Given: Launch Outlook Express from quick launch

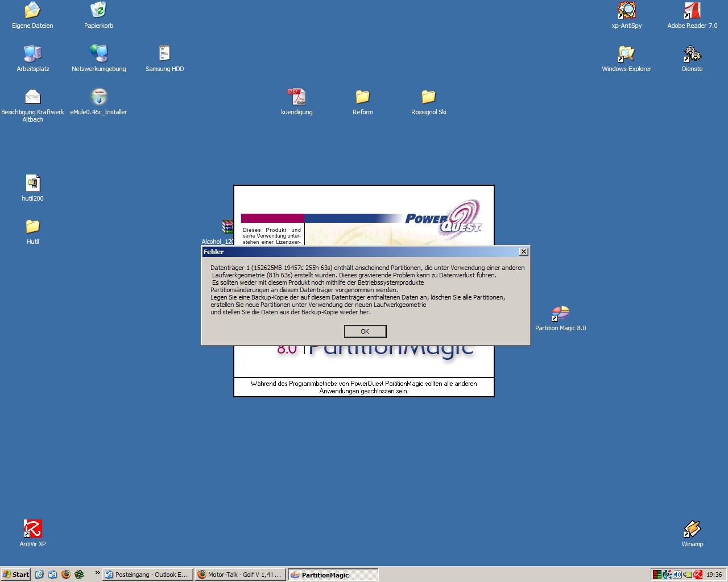Looking at the screenshot, I should 52,575.
